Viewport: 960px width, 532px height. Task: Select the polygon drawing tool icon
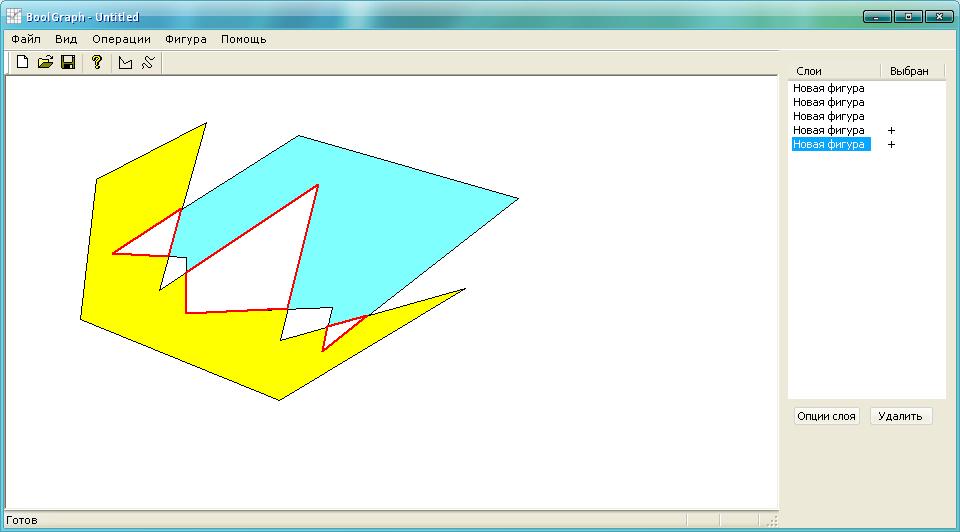[x=126, y=62]
